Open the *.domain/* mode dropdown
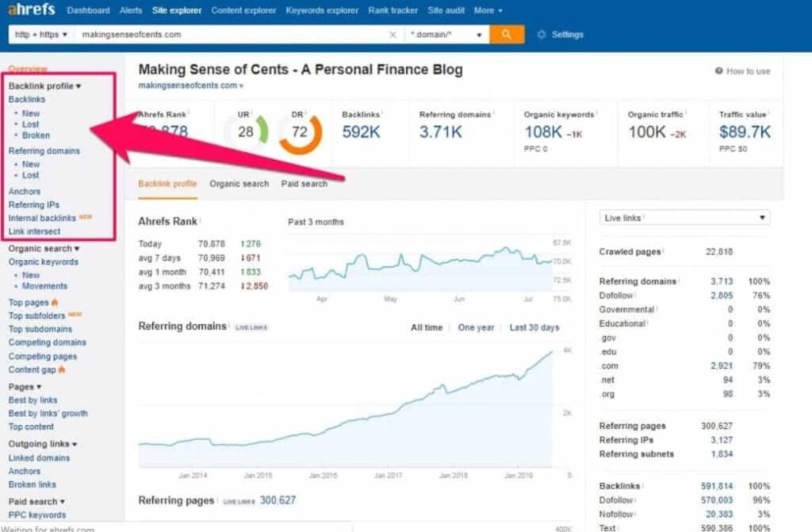Viewport: 812px width, 532px height. coord(446,35)
